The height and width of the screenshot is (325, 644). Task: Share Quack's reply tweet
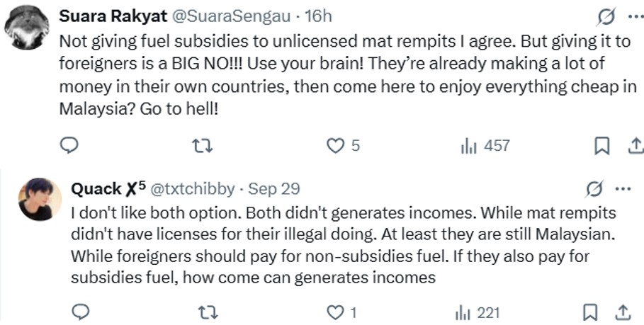click(x=623, y=312)
